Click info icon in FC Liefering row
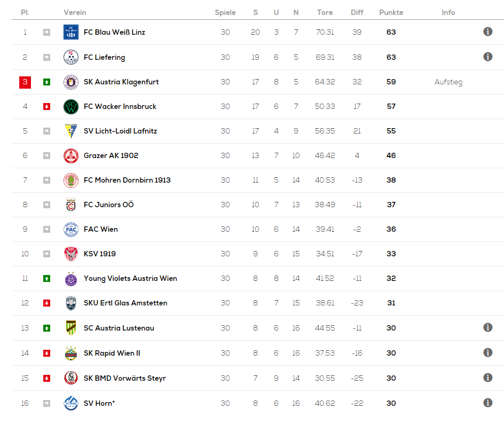 click(487, 57)
